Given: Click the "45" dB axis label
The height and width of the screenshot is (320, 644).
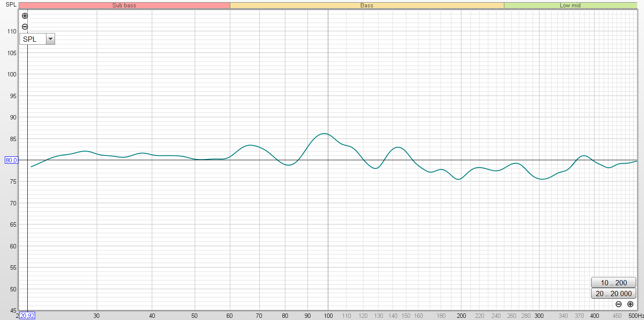Looking at the screenshot, I should [12, 310].
